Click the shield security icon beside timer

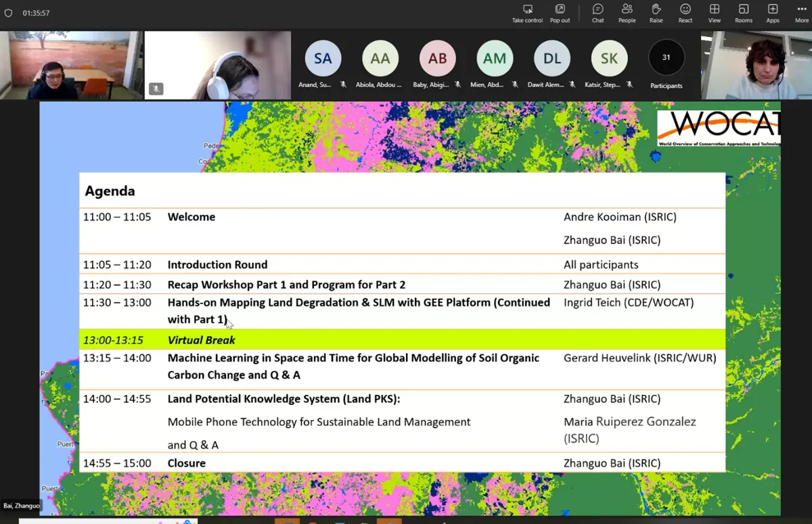tap(9, 13)
